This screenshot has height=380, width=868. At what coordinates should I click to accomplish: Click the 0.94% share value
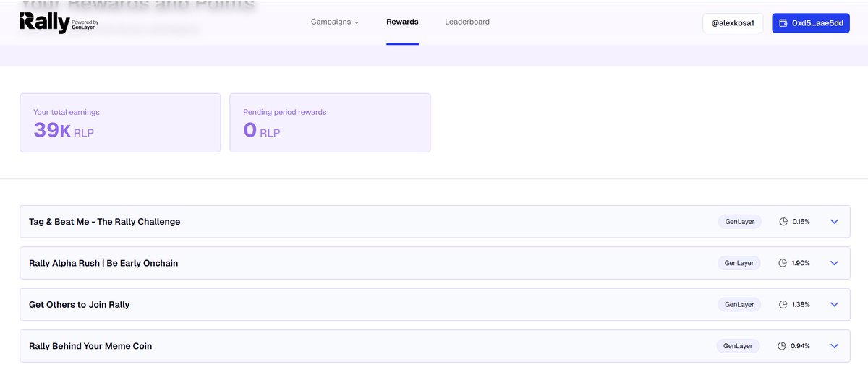point(800,346)
